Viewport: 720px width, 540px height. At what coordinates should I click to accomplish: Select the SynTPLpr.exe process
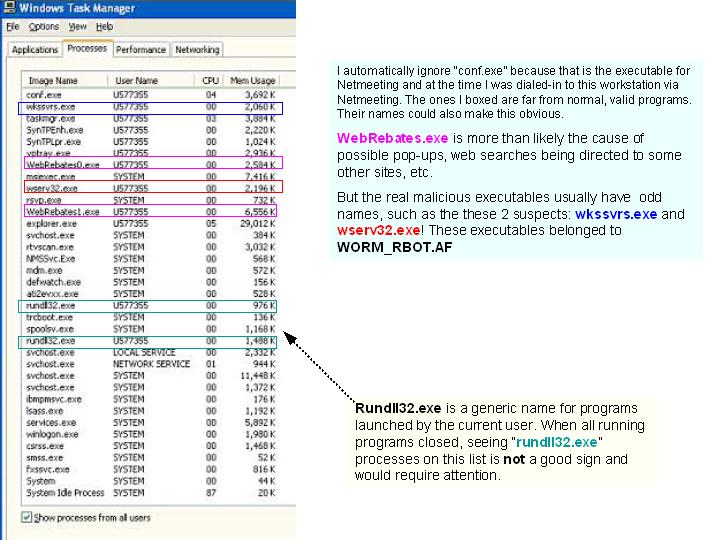coord(151,142)
